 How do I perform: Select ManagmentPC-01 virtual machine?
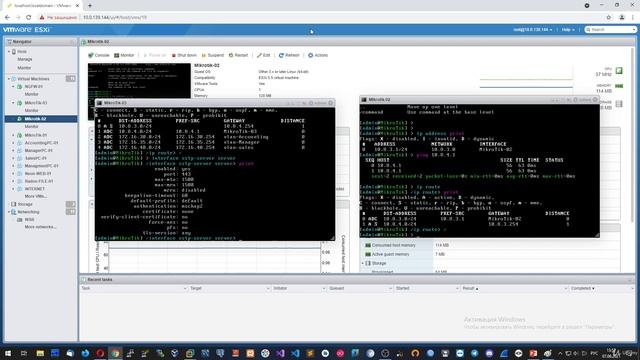[41, 166]
